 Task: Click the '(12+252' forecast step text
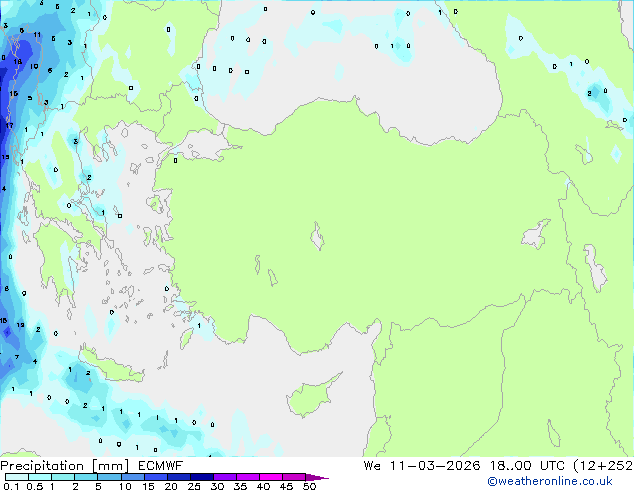pos(603,466)
